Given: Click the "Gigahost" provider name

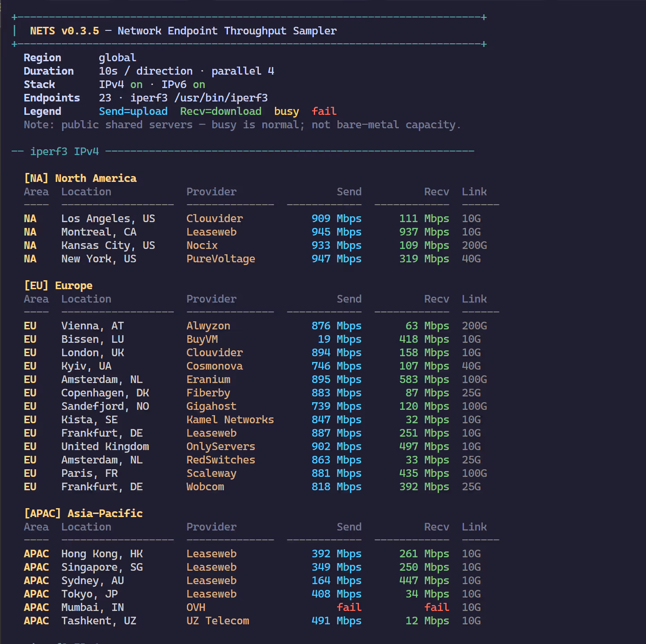Looking at the screenshot, I should (x=211, y=406).
